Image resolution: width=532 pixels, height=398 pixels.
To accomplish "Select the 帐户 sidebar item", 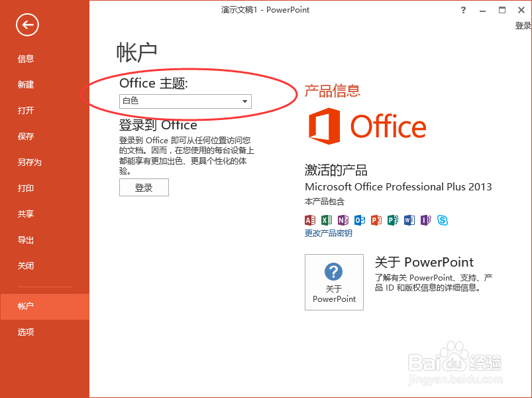I will 44,306.
